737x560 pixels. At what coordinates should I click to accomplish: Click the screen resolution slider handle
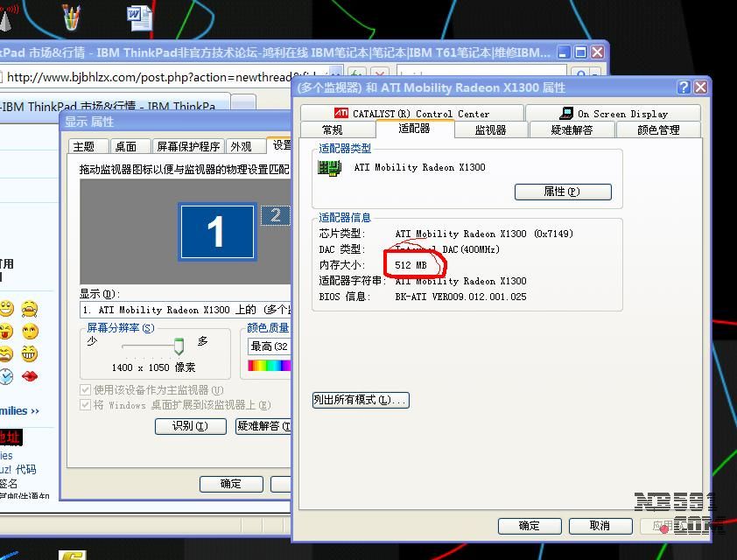pyautogui.click(x=179, y=346)
